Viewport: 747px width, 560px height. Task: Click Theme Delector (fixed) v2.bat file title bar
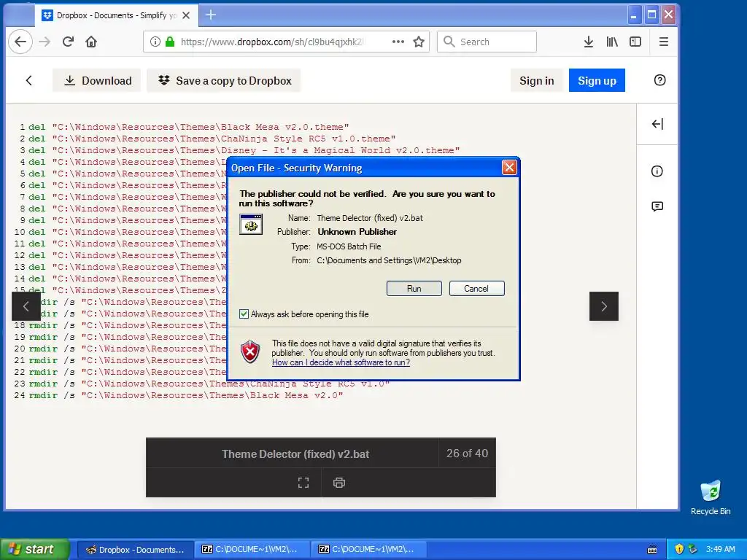click(295, 454)
